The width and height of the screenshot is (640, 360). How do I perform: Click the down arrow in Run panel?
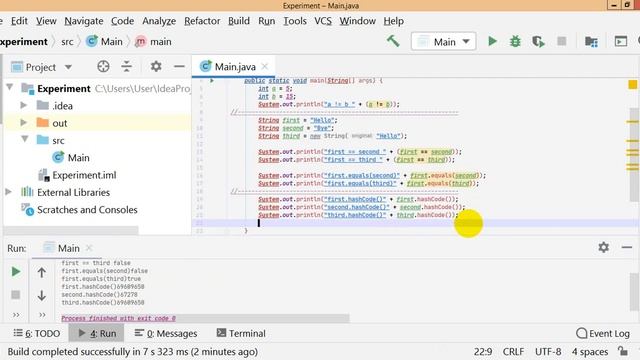click(42, 295)
